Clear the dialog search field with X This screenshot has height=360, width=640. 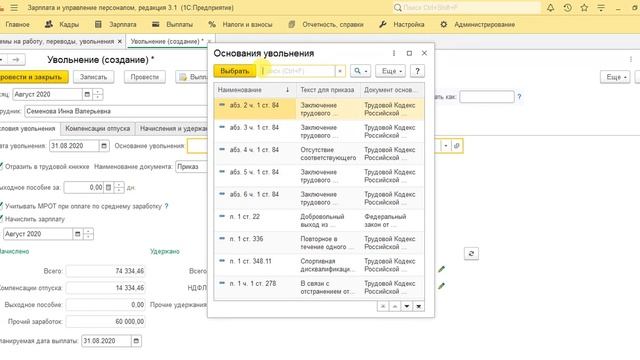340,71
